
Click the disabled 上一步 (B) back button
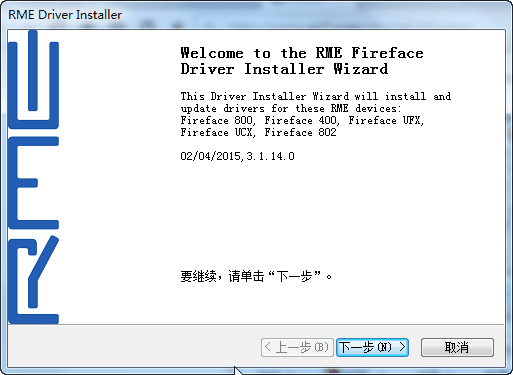pyautogui.click(x=297, y=347)
